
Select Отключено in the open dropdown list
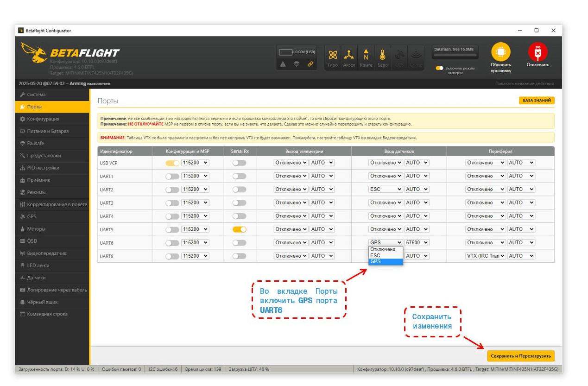[386, 249]
